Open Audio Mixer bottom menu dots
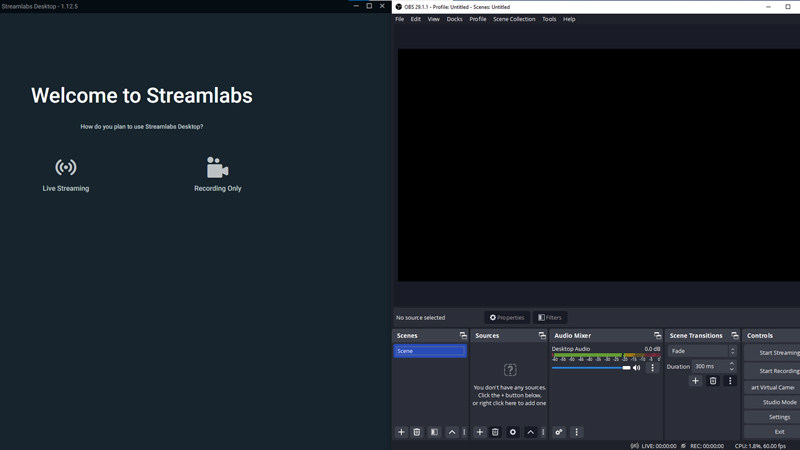The height and width of the screenshot is (450, 800). 577,432
